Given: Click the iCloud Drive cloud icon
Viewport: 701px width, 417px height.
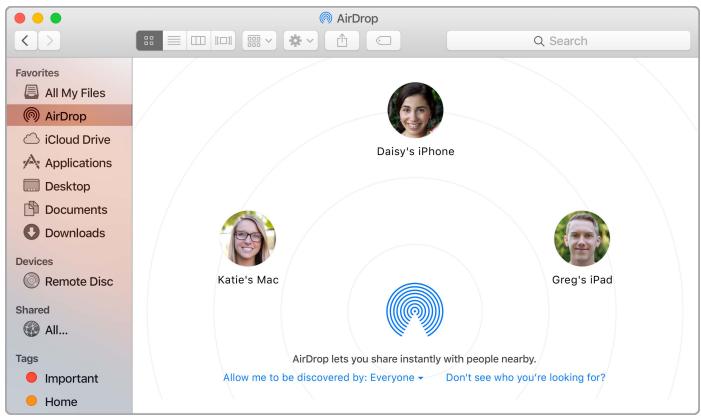Looking at the screenshot, I should coord(31,139).
